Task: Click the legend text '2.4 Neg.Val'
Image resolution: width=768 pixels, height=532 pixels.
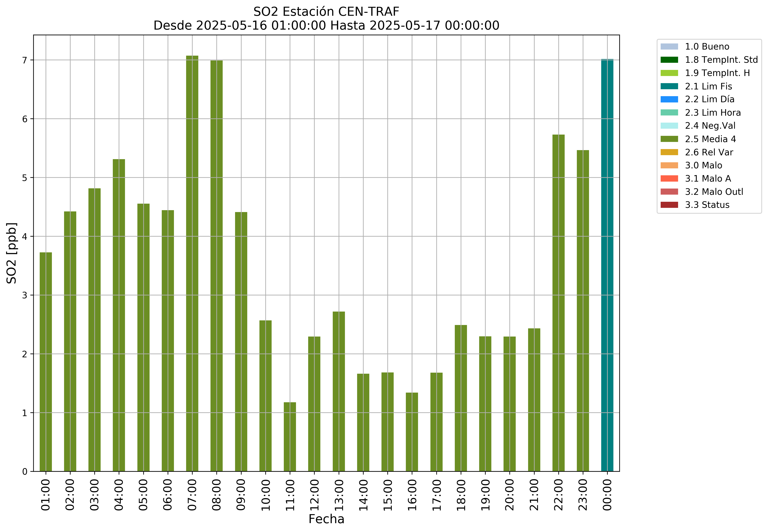Action: click(x=710, y=126)
